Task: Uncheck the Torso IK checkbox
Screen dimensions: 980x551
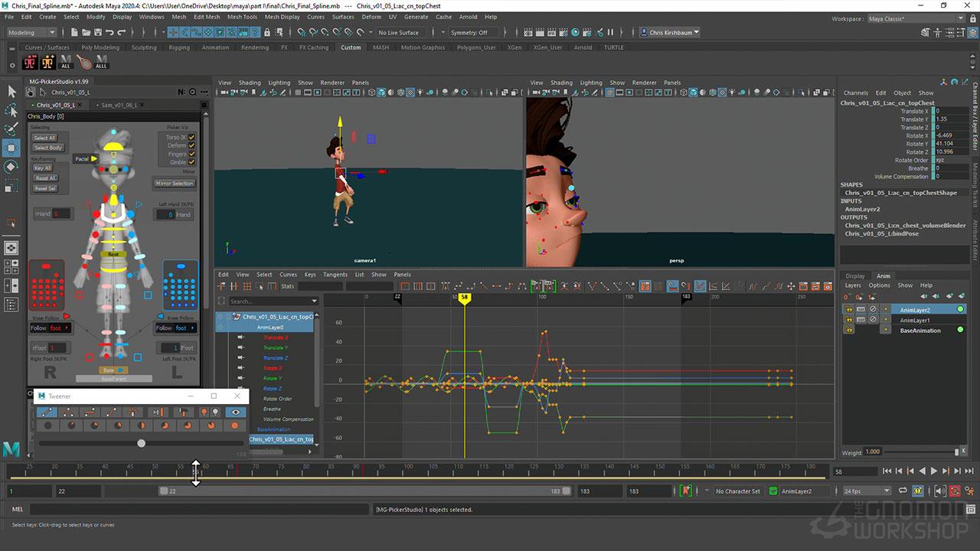Action: [x=191, y=137]
